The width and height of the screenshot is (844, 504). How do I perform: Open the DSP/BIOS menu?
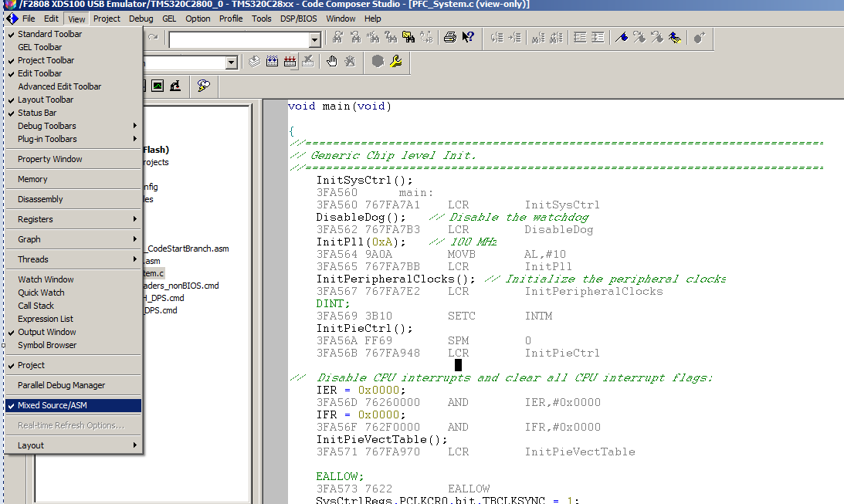(x=298, y=19)
